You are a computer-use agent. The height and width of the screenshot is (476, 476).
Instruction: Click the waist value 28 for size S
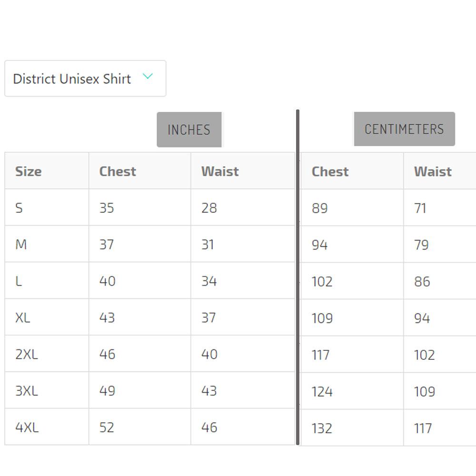click(x=209, y=208)
